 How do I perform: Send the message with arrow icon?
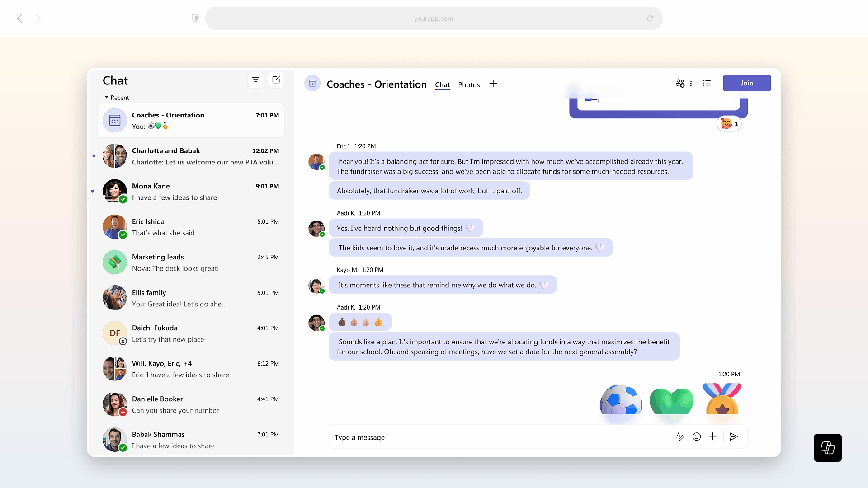coord(734,436)
